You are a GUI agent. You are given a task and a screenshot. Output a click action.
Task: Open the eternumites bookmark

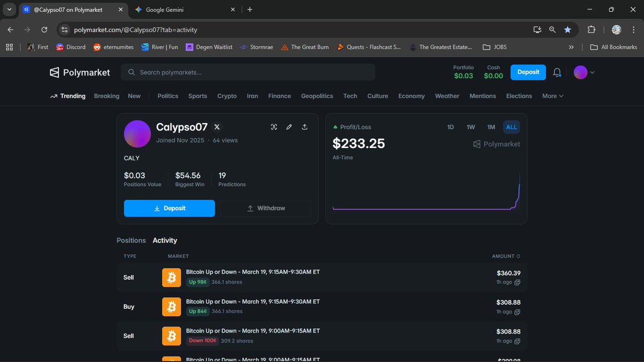point(114,47)
